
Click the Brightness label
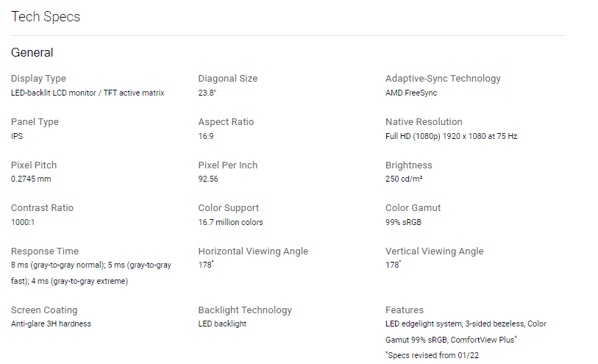(x=409, y=165)
